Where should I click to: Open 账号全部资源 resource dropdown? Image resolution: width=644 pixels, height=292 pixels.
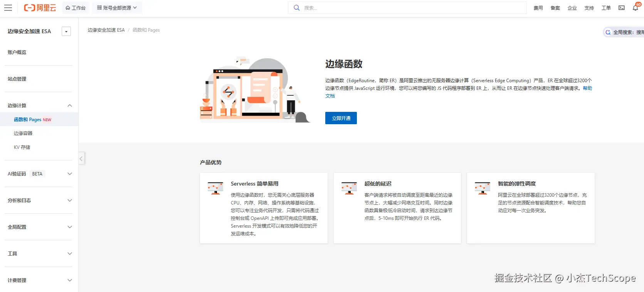pyautogui.click(x=117, y=8)
